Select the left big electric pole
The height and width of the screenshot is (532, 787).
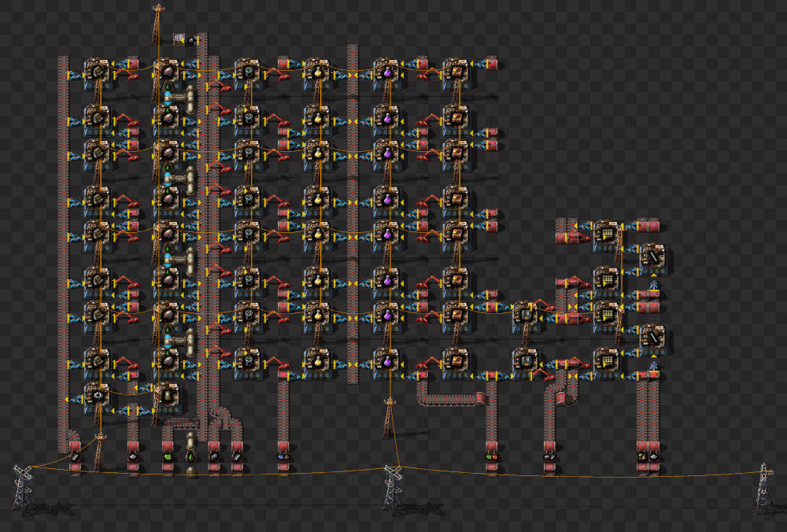[x=22, y=487]
